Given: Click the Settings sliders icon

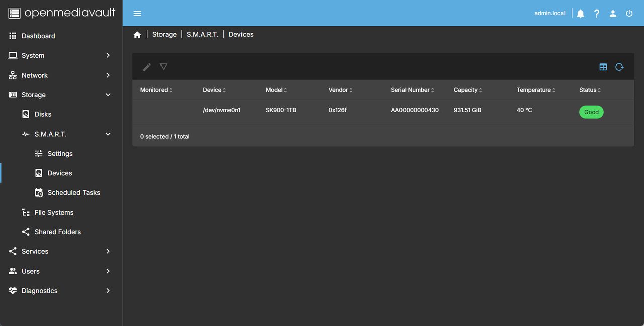Looking at the screenshot, I should pos(39,154).
